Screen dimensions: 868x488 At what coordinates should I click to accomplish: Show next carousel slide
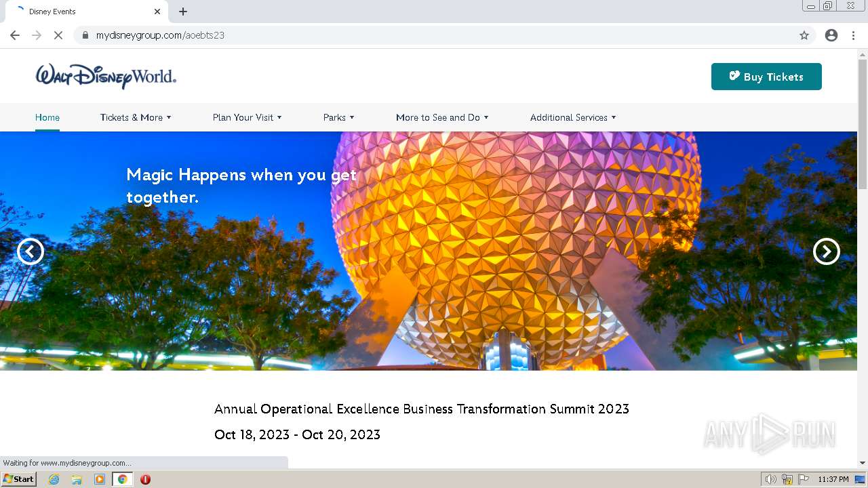[x=827, y=251]
